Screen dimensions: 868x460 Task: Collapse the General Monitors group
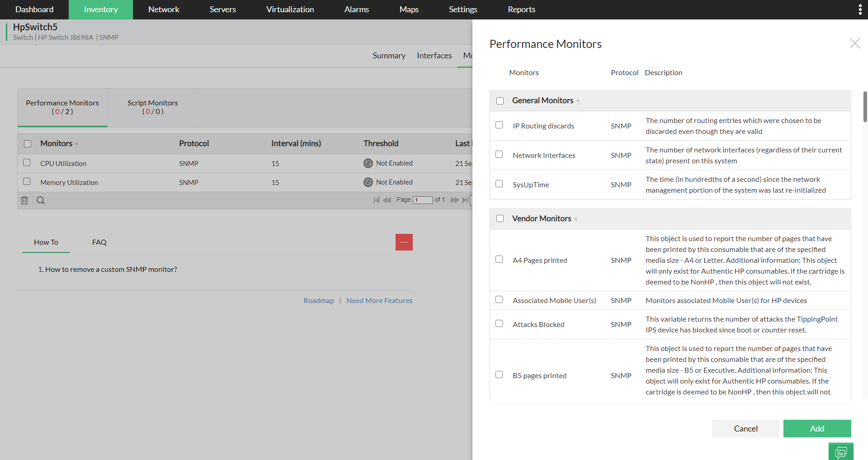pyautogui.click(x=578, y=101)
